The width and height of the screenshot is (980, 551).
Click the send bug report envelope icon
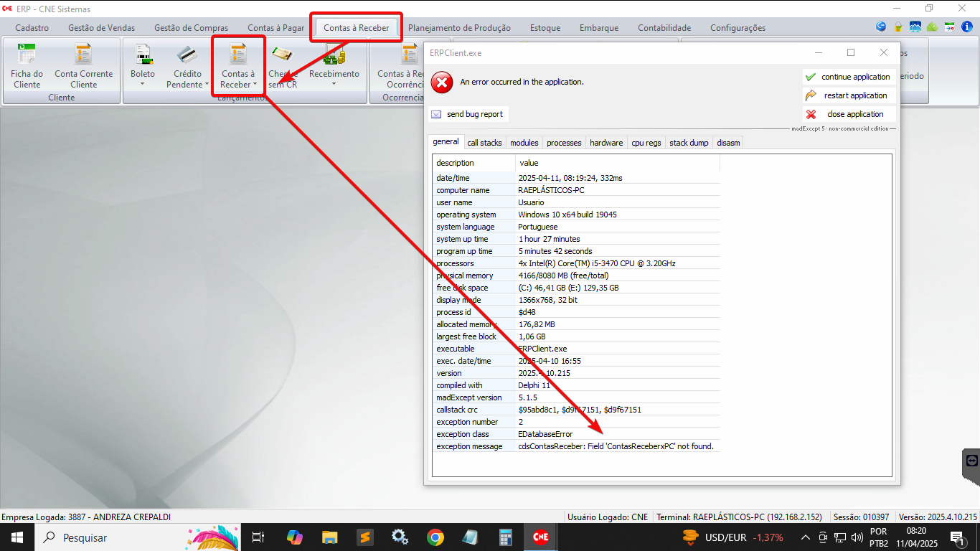436,115
